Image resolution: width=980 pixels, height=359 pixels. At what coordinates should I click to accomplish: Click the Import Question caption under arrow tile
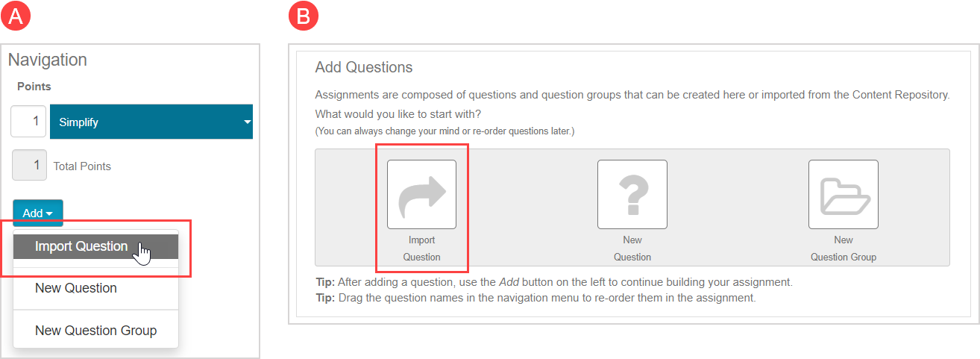tap(421, 249)
